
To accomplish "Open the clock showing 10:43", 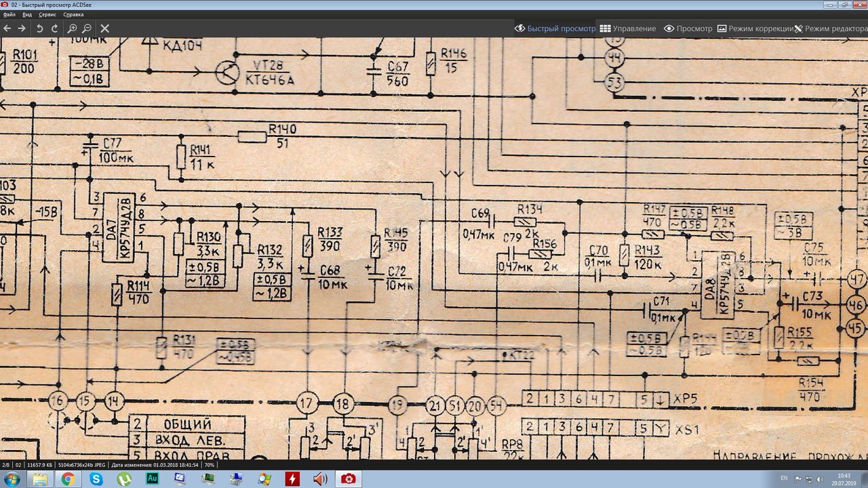I will (x=844, y=479).
